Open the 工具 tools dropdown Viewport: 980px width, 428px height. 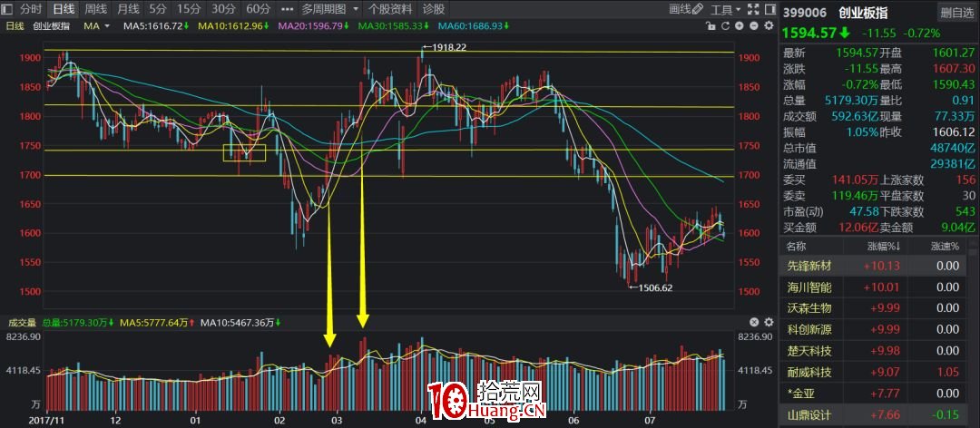click(726, 9)
